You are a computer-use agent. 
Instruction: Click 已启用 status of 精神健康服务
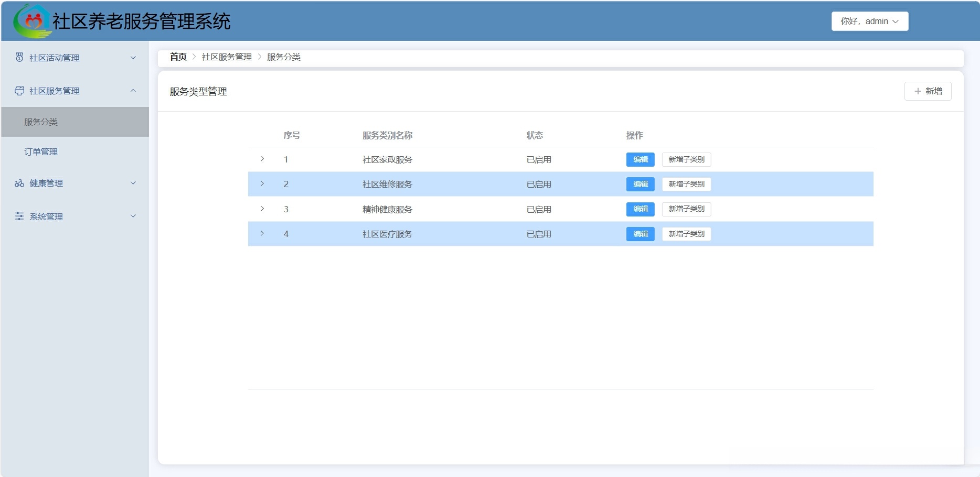pyautogui.click(x=539, y=209)
